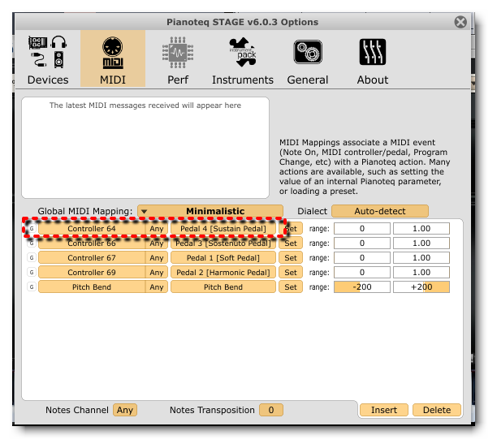The image size is (497, 448).
Task: Open the General gears icon
Action: (308, 52)
